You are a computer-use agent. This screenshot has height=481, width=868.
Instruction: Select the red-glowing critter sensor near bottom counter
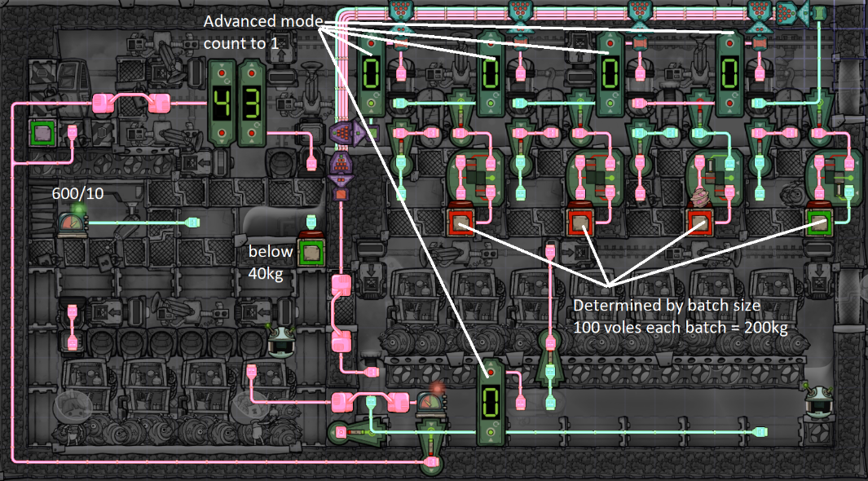(x=432, y=401)
